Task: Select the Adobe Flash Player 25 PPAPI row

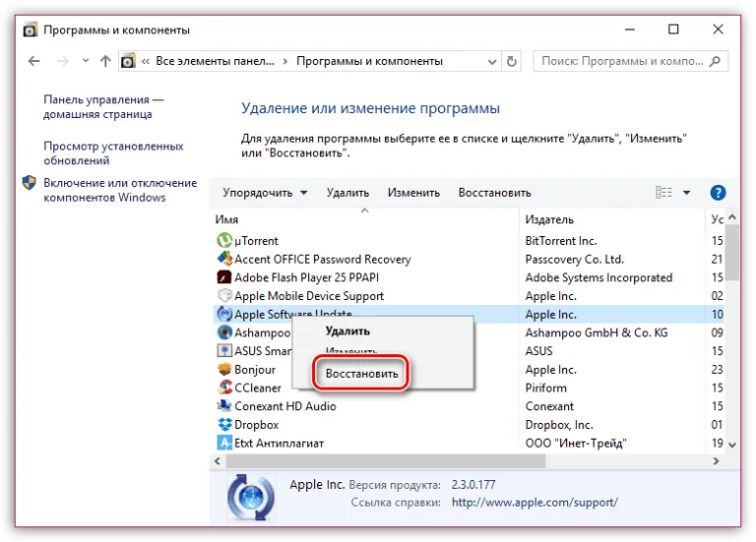Action: point(468,277)
